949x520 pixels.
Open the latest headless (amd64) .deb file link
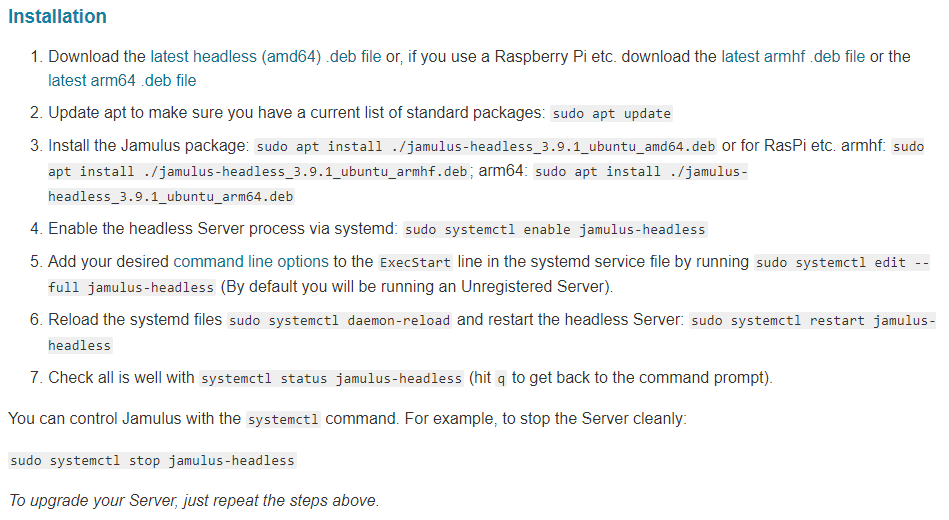point(265,56)
